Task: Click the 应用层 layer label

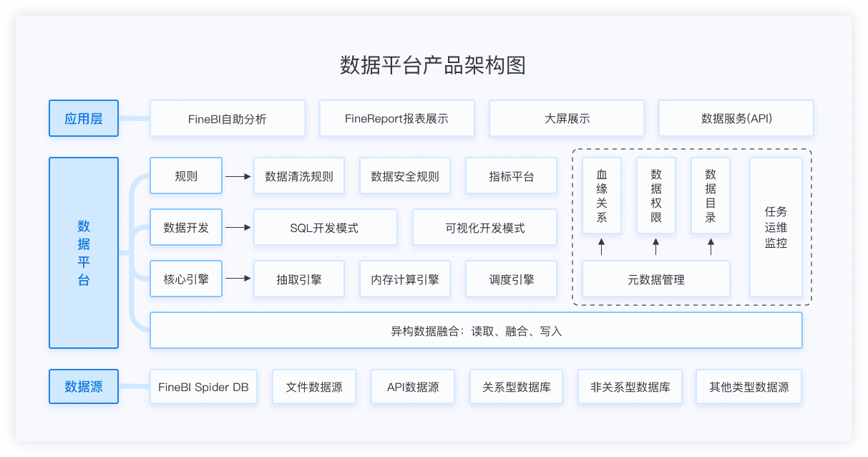Action: point(84,118)
